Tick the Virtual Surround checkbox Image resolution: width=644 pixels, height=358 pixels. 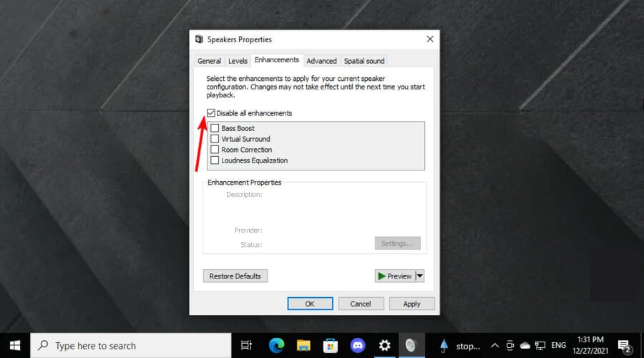pos(215,139)
